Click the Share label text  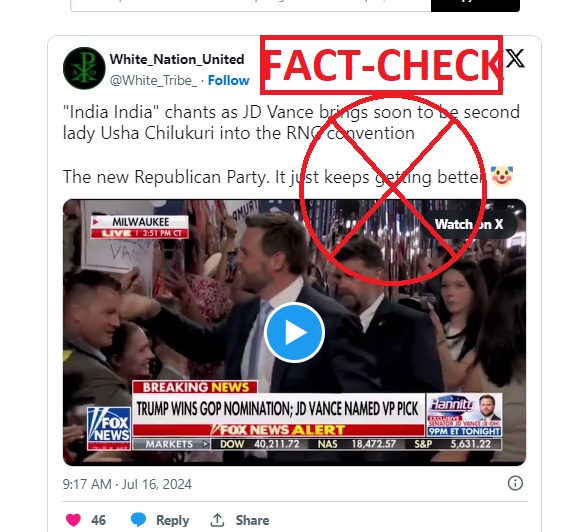click(252, 520)
